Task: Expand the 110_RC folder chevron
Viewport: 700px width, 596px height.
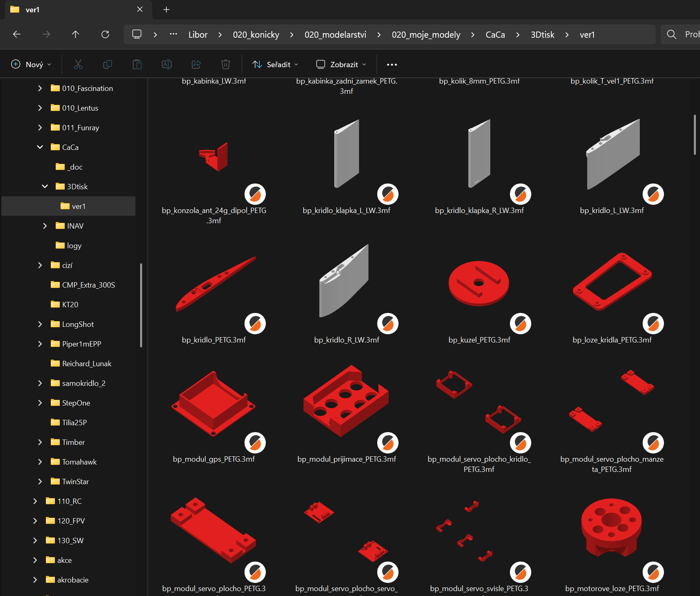Action: [35, 501]
